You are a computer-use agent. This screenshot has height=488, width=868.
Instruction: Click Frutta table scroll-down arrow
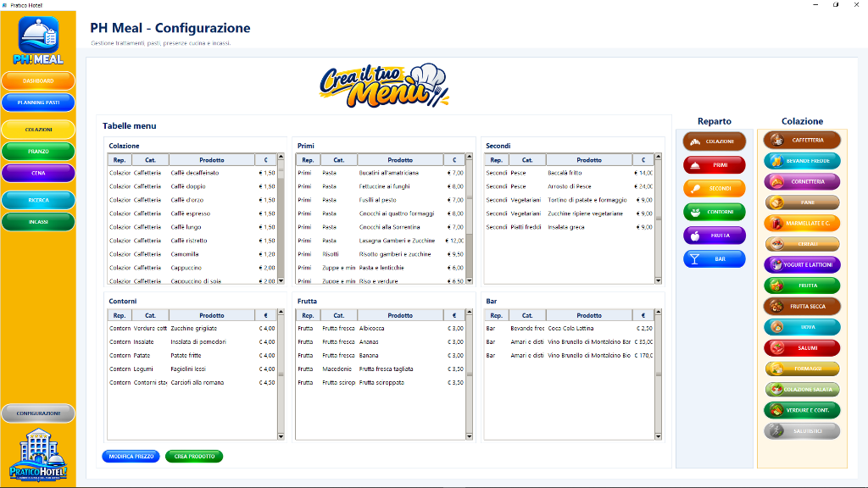point(470,436)
